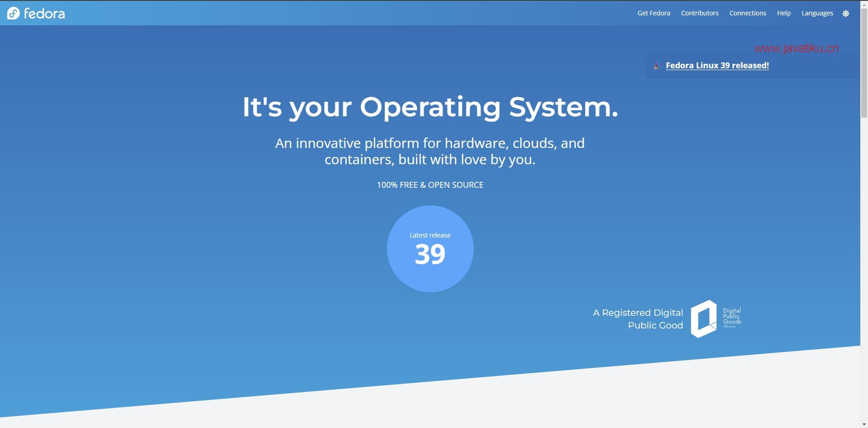Click the Digital Public Goods Alliance logo

716,319
